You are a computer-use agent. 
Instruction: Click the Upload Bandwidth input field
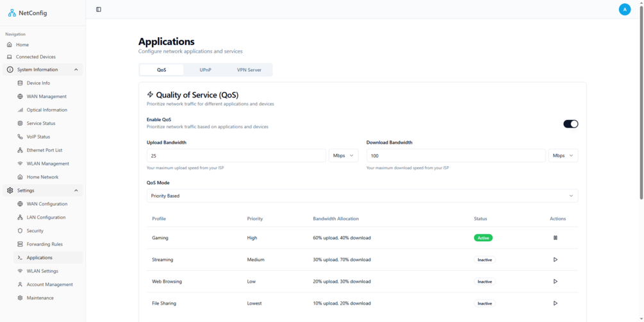(236, 156)
